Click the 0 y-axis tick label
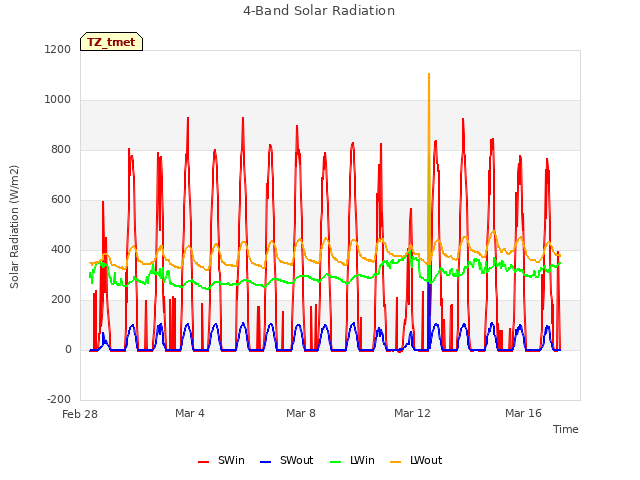This screenshot has width=640, height=480. click(68, 350)
